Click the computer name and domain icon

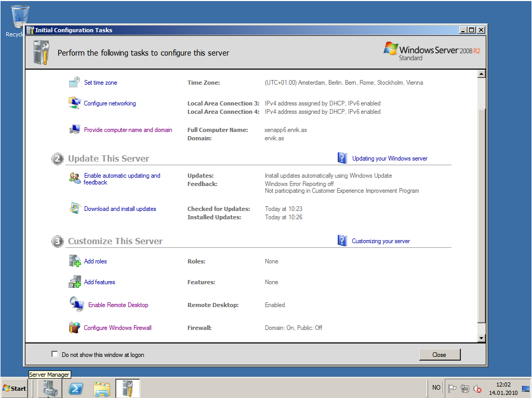tap(75, 129)
